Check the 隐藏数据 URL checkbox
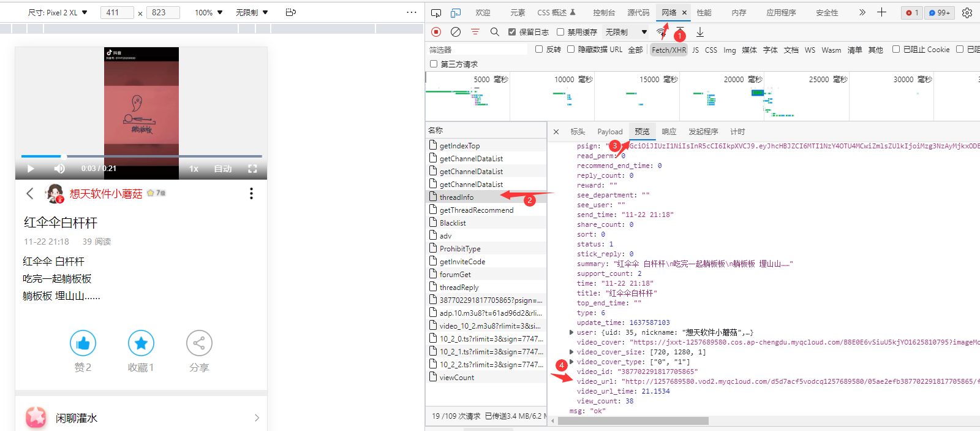The width and height of the screenshot is (980, 431). [x=571, y=49]
